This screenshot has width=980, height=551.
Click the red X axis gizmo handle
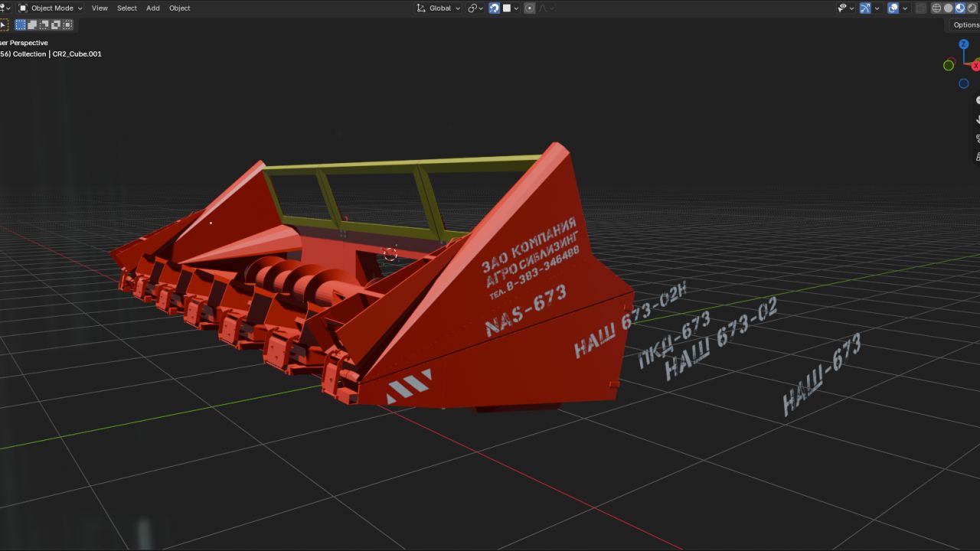click(975, 66)
